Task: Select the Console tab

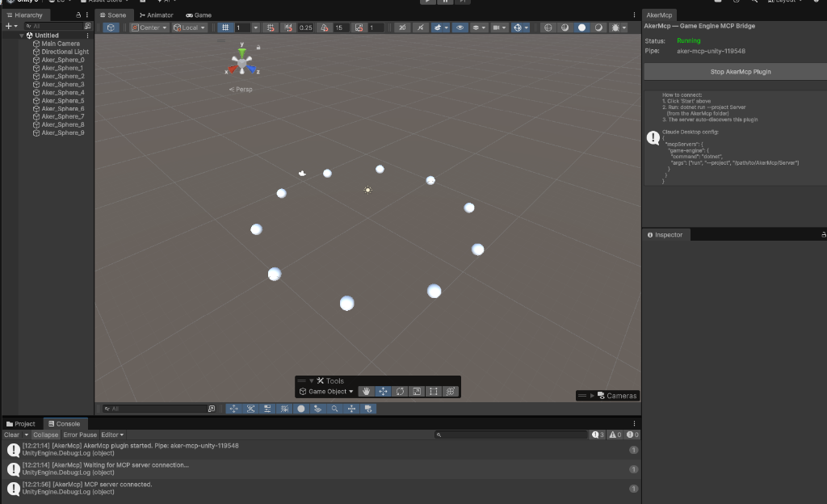Action: click(65, 424)
